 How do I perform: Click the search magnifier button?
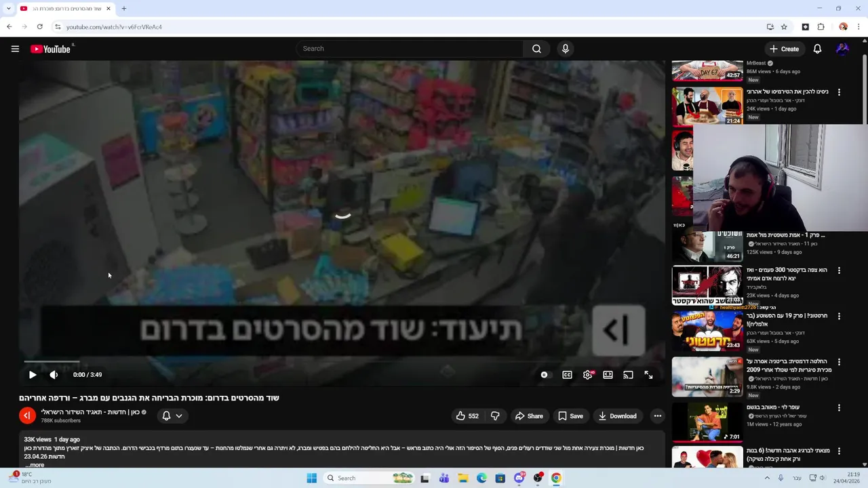click(536, 49)
